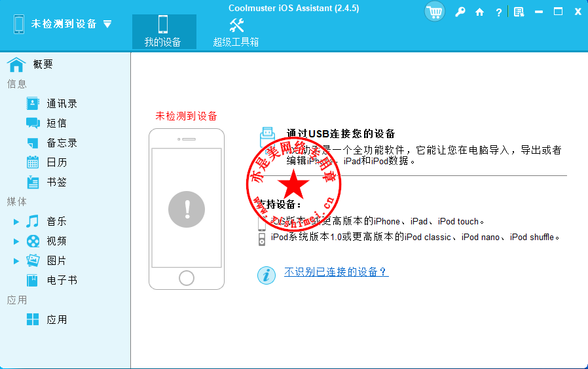588x369 pixels.
Task: Click the photos icon beside 图片
Action: pyautogui.click(x=33, y=260)
